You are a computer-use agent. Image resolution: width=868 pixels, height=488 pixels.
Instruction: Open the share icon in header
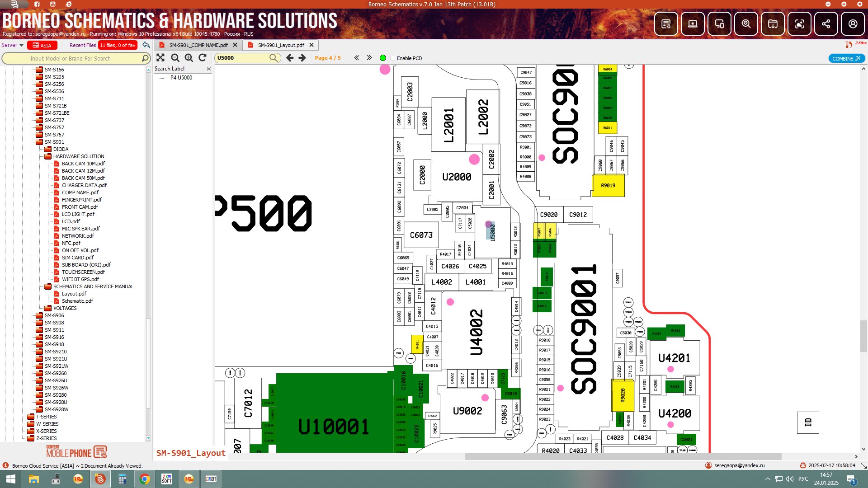[x=826, y=24]
